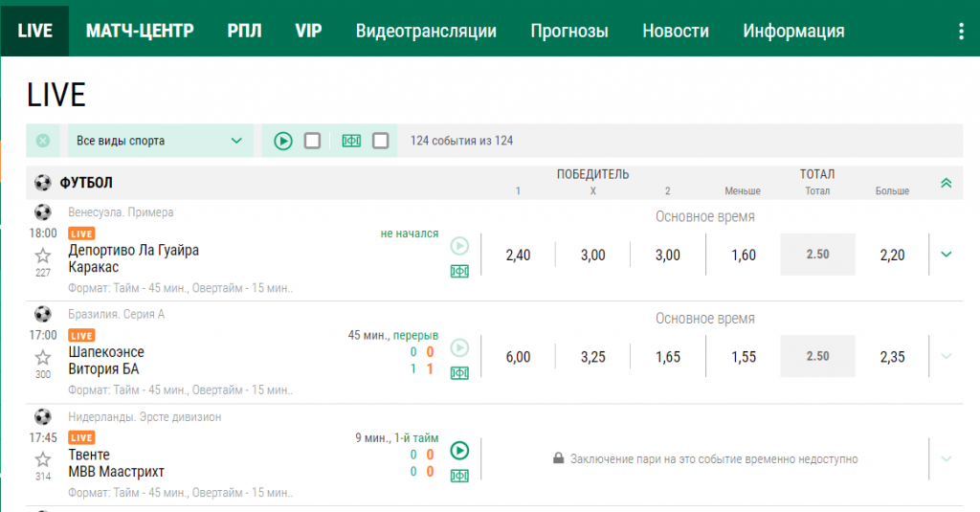The image size is (980, 512).
Task: Open field tracker icon for Шапекоэнсе match
Action: pos(459,373)
